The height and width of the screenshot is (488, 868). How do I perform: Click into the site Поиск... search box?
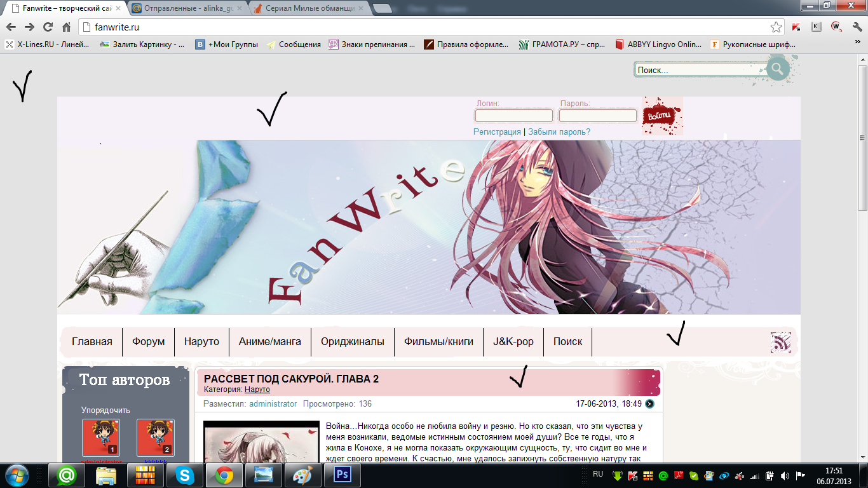tap(700, 70)
